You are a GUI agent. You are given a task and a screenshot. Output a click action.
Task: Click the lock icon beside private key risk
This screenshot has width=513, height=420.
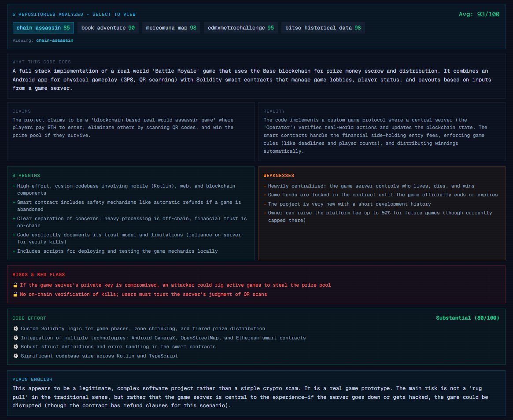pos(15,285)
